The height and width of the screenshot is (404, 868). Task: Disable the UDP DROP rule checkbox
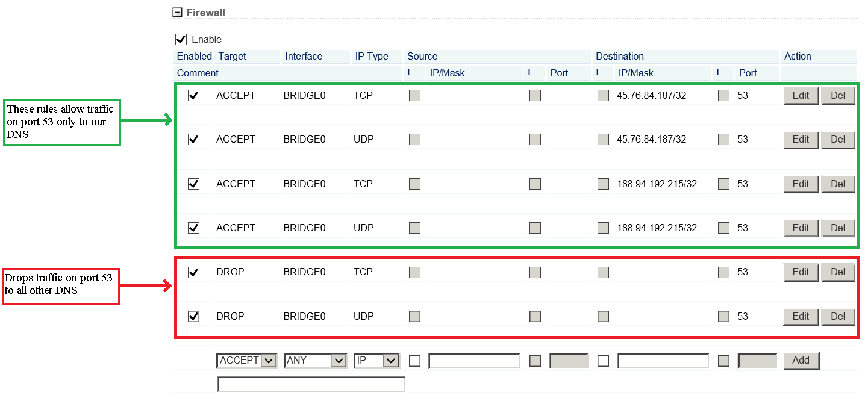coord(193,316)
